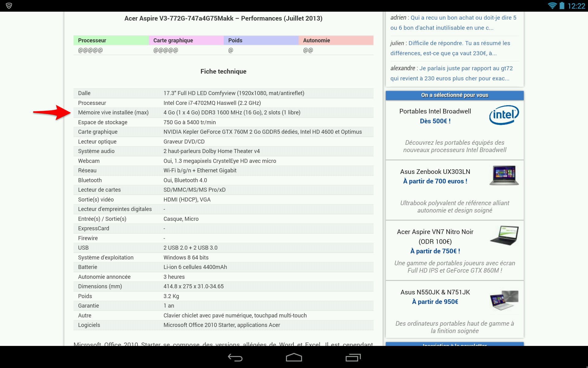588x368 pixels.
Task: Select the 'Mémoire vive installée (max)' label
Action: (113, 113)
